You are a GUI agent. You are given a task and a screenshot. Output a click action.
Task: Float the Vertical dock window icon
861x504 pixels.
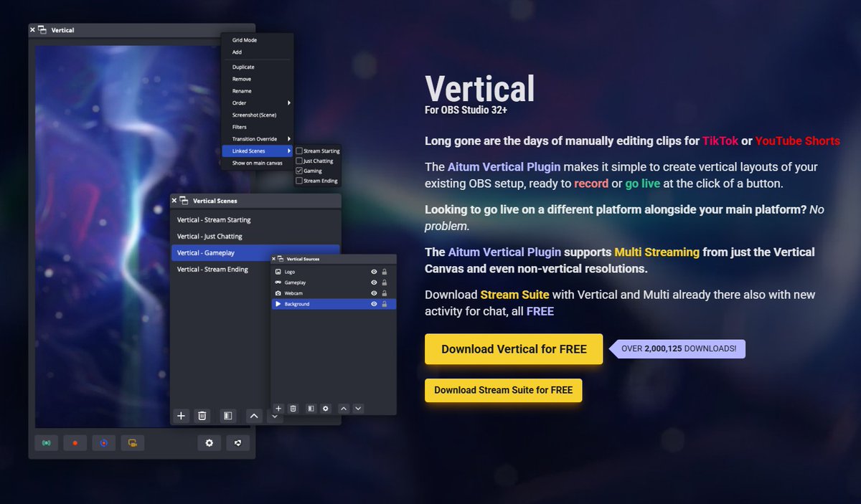coord(42,30)
